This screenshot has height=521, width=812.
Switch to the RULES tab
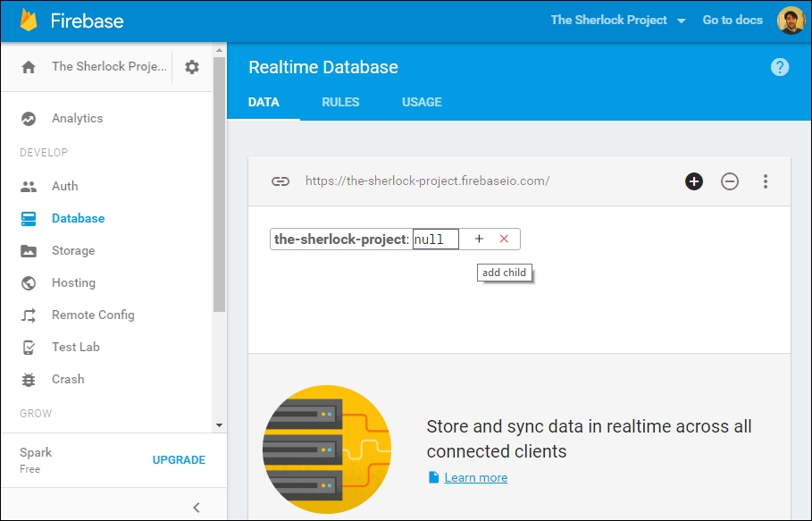pyautogui.click(x=340, y=102)
